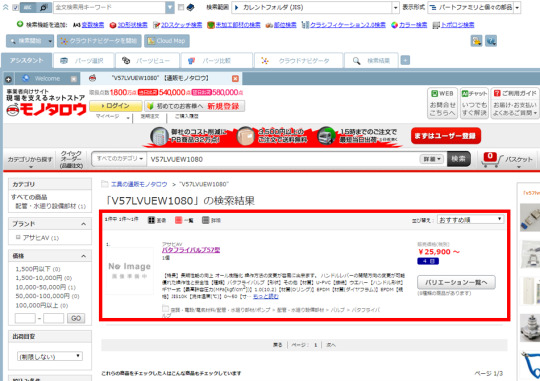The height and width of the screenshot is (381, 540).
Task: Toggle checkbox next to the book icon
Action: click(x=181, y=7)
